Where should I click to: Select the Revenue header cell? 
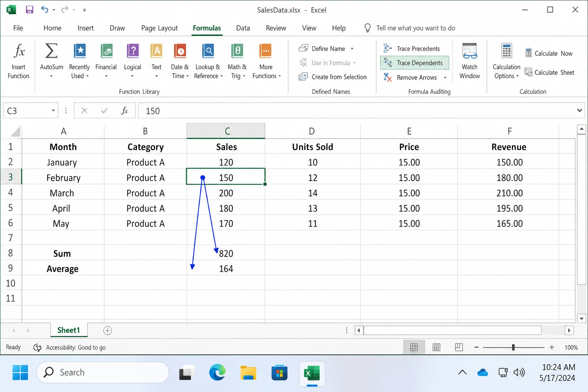pos(509,147)
